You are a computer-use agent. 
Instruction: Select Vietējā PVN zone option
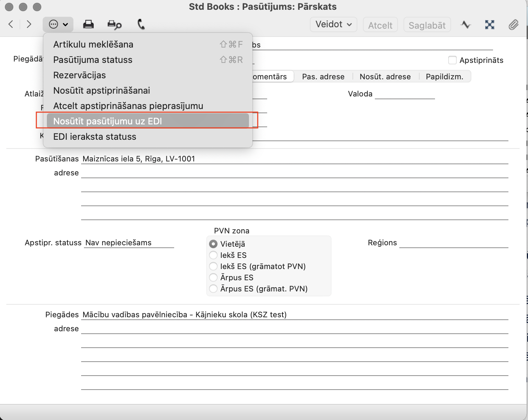coord(213,244)
